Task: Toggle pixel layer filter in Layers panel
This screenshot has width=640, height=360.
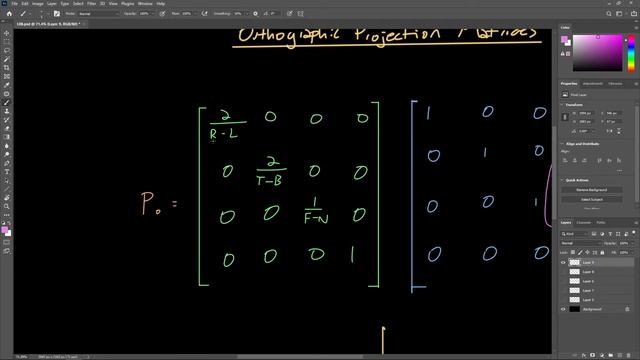Action: 594,234
